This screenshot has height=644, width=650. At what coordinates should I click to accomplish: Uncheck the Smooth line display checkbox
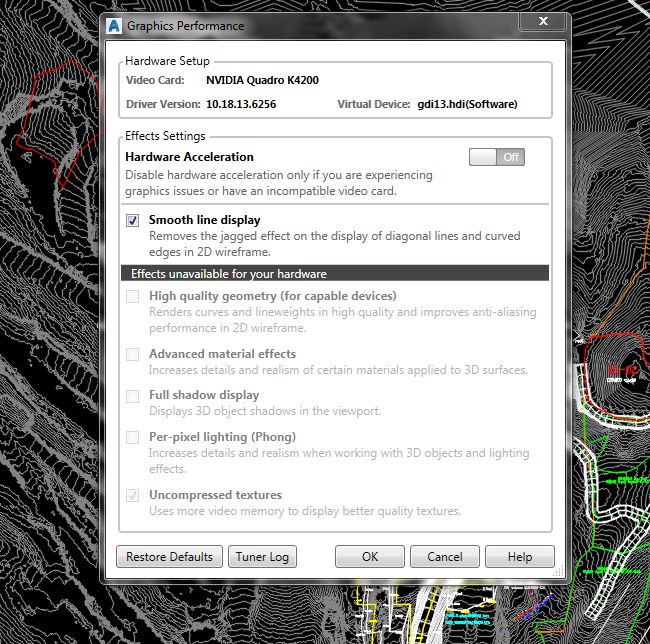coord(133,220)
